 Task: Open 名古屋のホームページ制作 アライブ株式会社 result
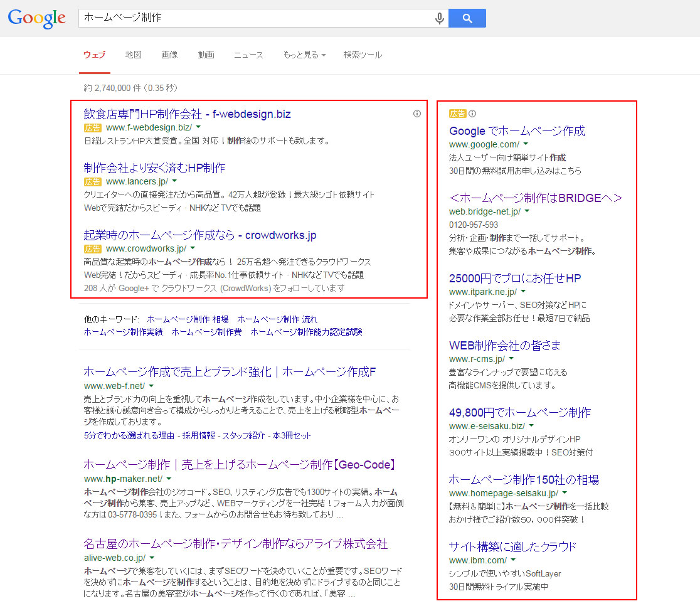(236, 544)
